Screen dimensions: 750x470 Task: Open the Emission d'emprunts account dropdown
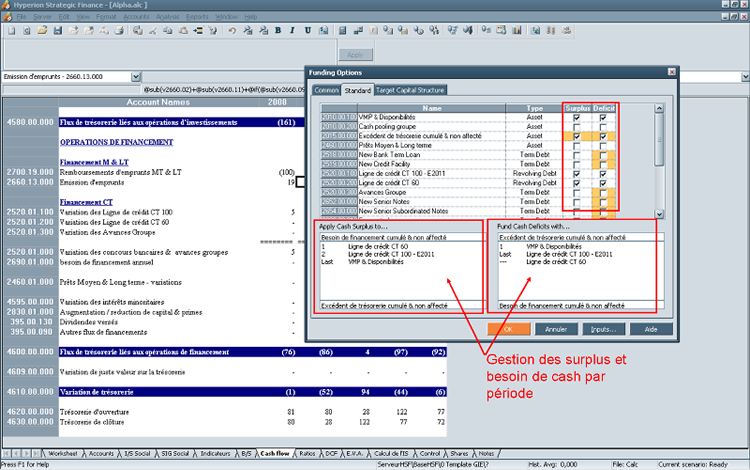136,77
